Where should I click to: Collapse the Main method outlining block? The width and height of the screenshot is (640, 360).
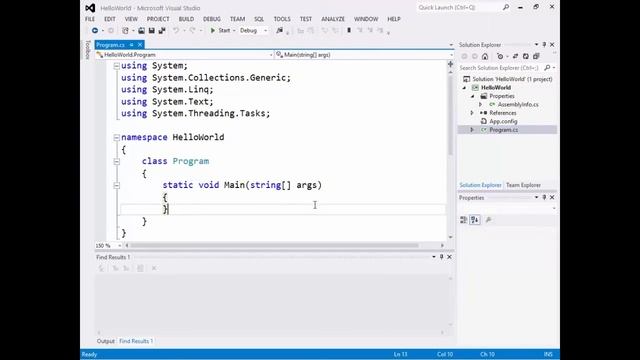click(x=117, y=186)
